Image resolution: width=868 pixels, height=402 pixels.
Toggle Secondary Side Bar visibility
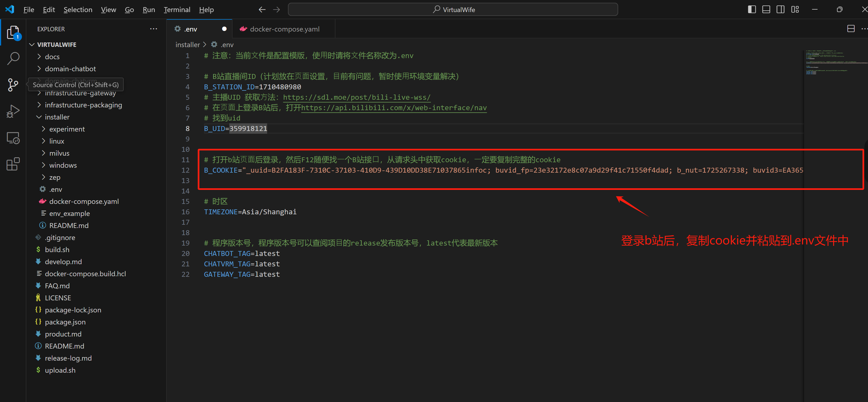780,9
